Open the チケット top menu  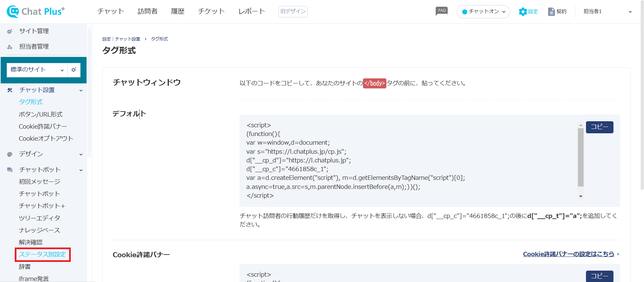[211, 11]
